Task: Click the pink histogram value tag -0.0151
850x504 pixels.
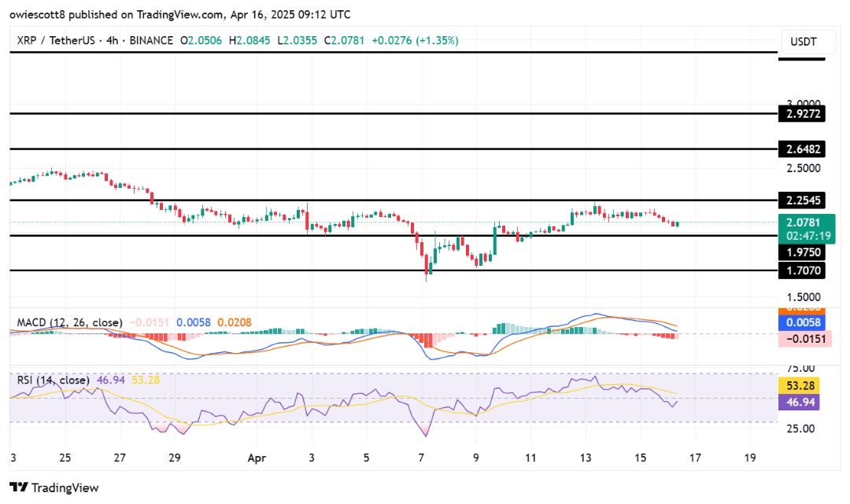Action: pyautogui.click(x=802, y=338)
